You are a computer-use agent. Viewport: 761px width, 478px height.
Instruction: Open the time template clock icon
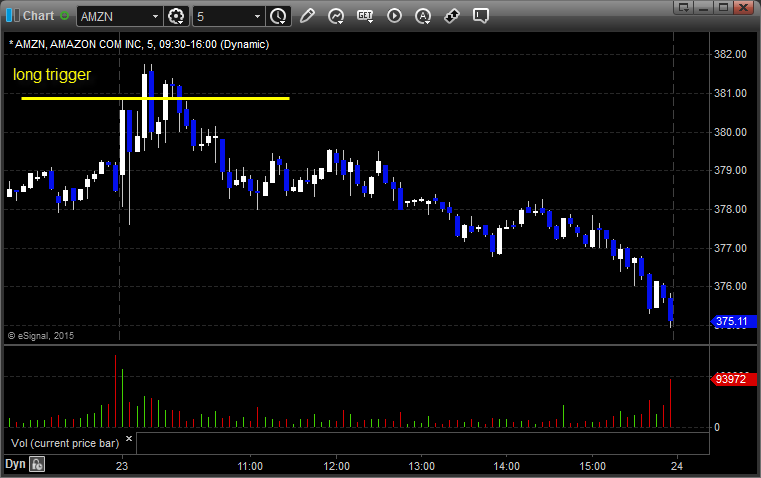pos(278,16)
